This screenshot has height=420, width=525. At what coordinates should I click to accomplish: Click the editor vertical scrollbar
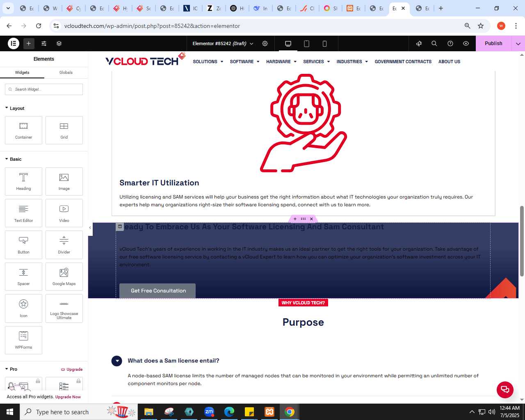coord(522,241)
